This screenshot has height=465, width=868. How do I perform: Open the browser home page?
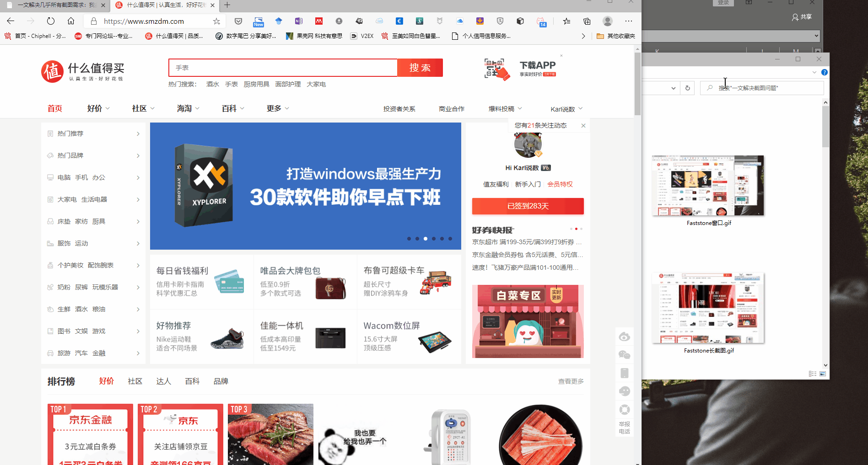[x=71, y=21]
